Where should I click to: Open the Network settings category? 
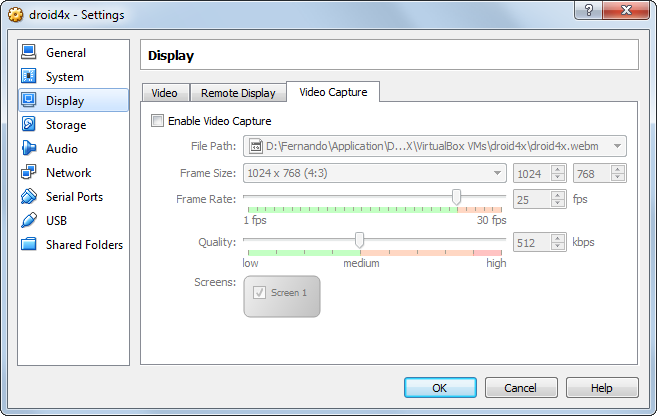tap(74, 172)
